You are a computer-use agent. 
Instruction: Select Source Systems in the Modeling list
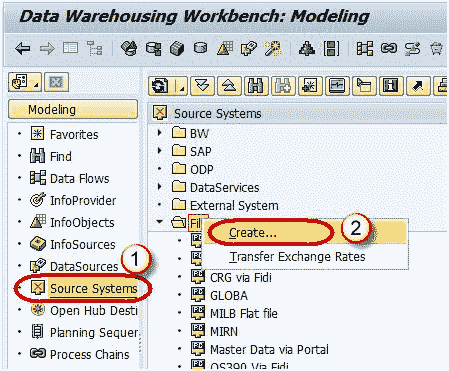pyautogui.click(x=93, y=289)
